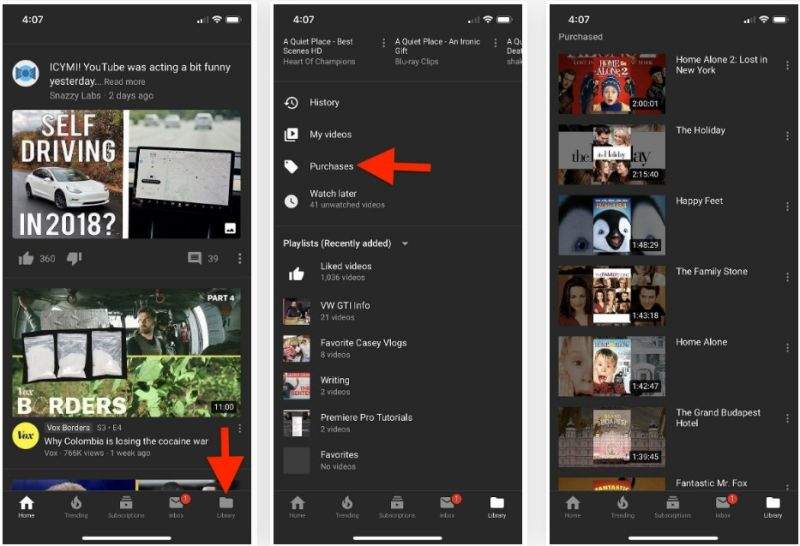Open options for Happy Feet movie
Screen dimensions: 800x546
click(787, 206)
